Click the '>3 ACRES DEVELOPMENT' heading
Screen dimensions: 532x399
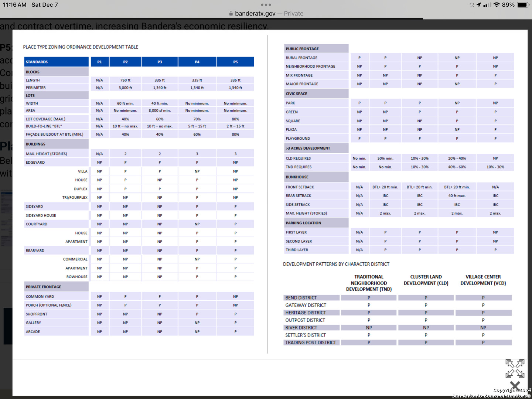pos(316,148)
